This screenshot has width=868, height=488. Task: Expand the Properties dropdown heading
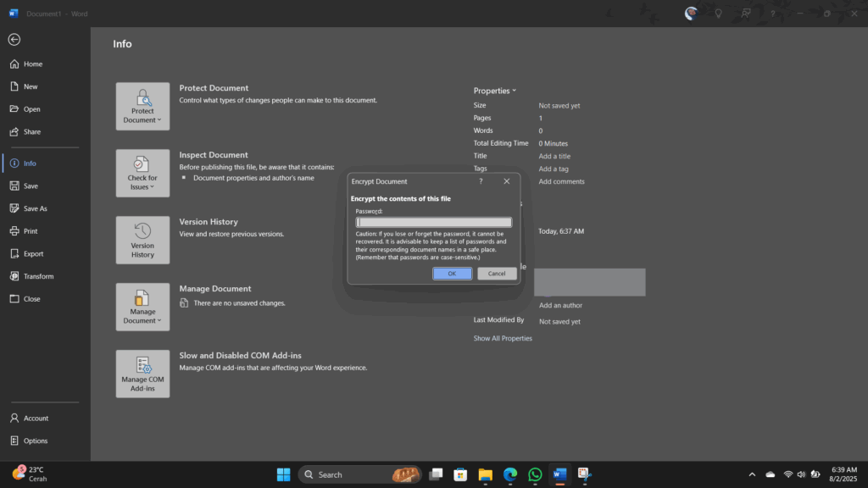click(x=494, y=91)
